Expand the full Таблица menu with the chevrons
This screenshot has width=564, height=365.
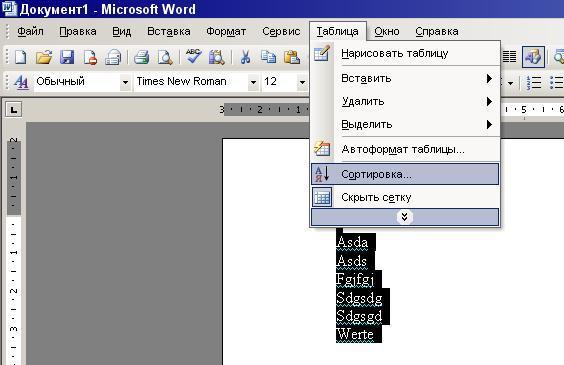click(405, 217)
